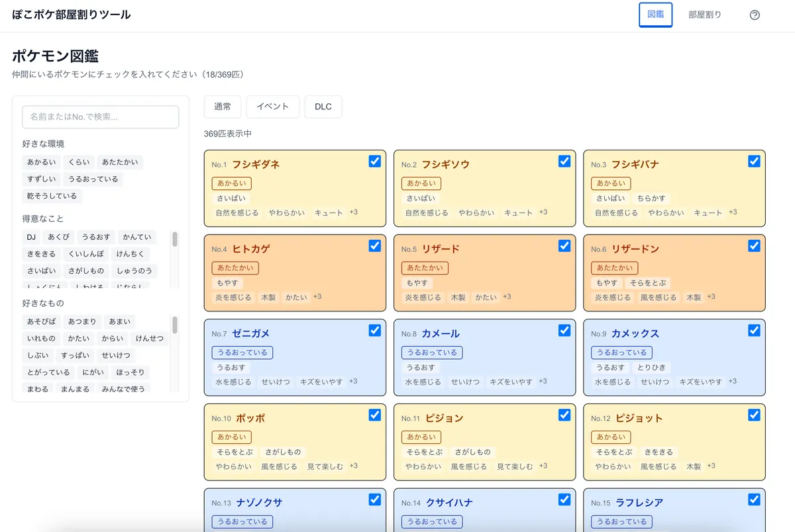Uncheck the ラフレシア checkbox

754,500
